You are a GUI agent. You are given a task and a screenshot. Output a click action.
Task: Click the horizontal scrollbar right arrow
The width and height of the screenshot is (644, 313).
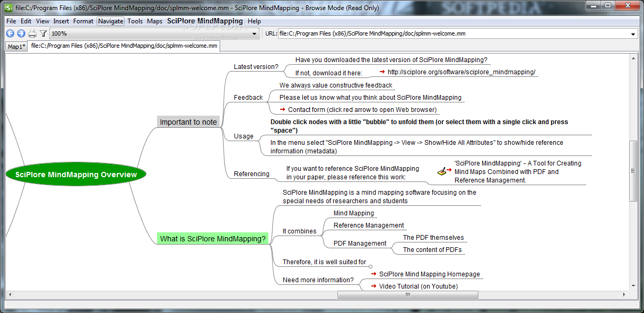(625, 294)
